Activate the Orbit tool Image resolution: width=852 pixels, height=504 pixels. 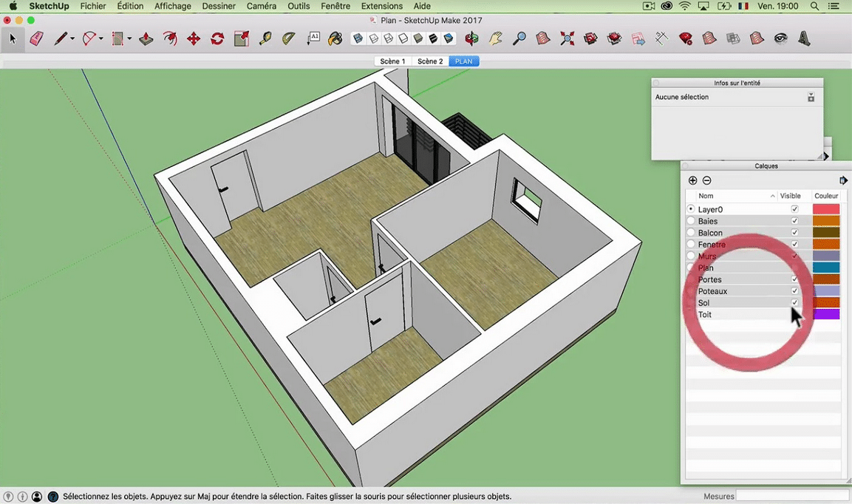[471, 38]
